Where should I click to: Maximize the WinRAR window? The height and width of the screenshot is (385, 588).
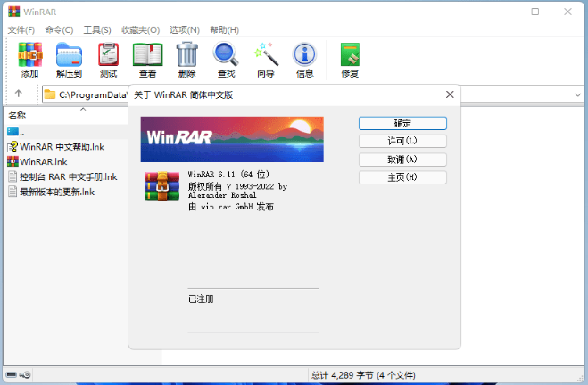point(535,12)
